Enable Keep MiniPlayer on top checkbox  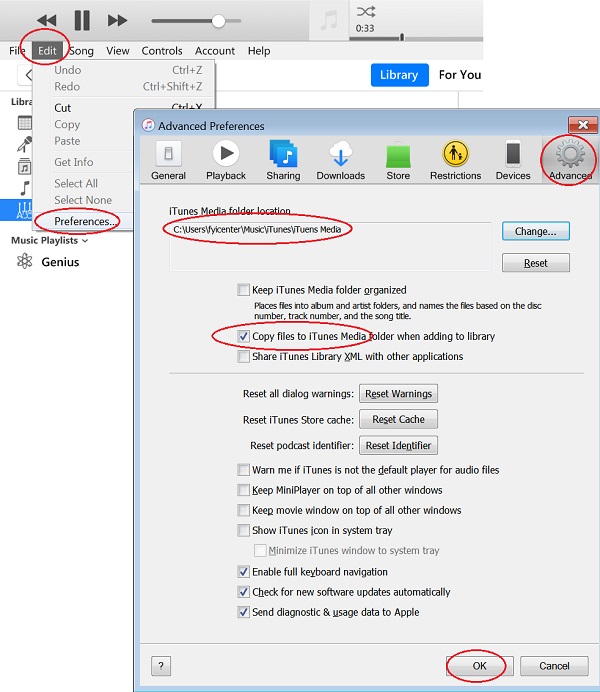243,490
